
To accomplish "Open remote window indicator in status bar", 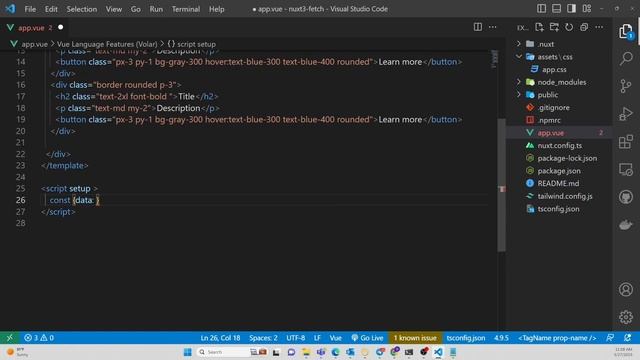I will (9, 338).
